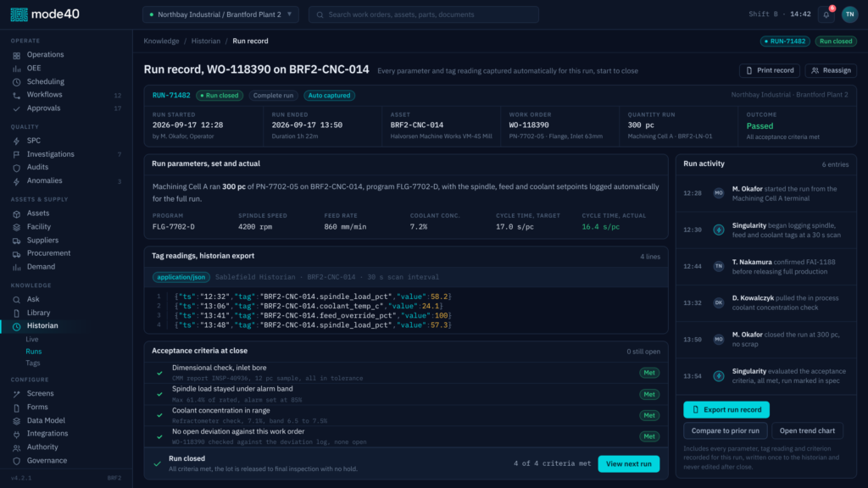Open the Northbay Industrial plant selector dropdown

[220, 14]
